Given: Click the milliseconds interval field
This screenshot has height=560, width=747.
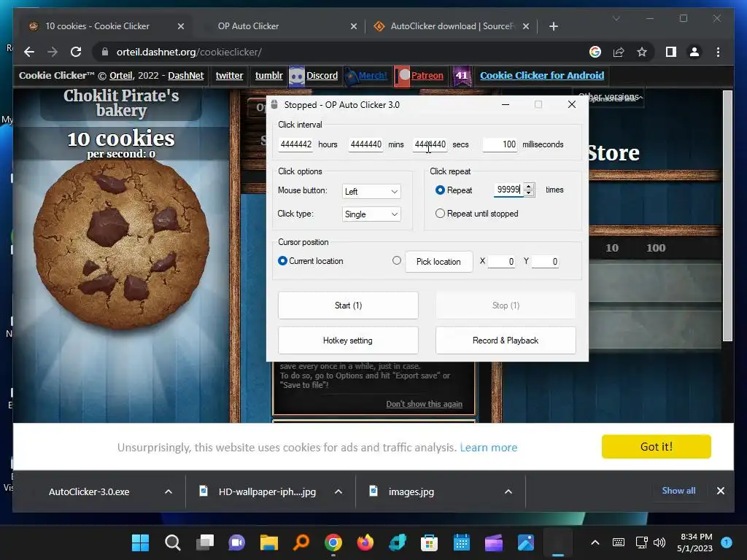Looking at the screenshot, I should 500,144.
